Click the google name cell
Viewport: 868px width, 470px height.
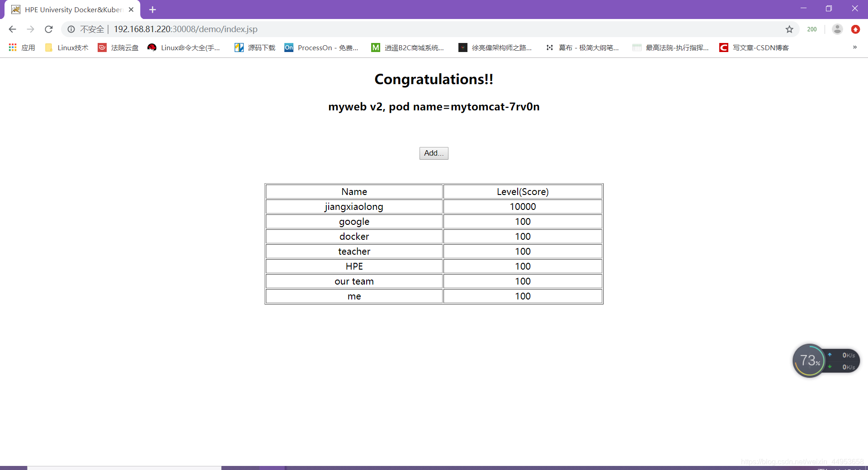point(354,222)
